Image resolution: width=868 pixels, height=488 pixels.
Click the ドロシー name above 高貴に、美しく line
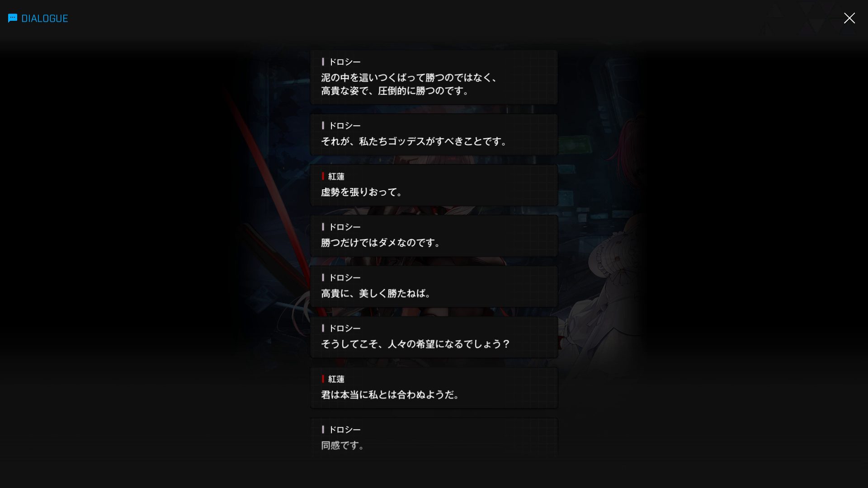[344, 277]
